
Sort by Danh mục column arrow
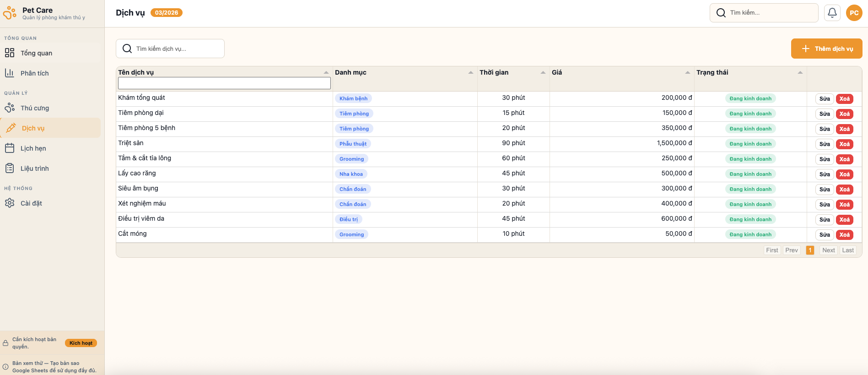point(470,73)
